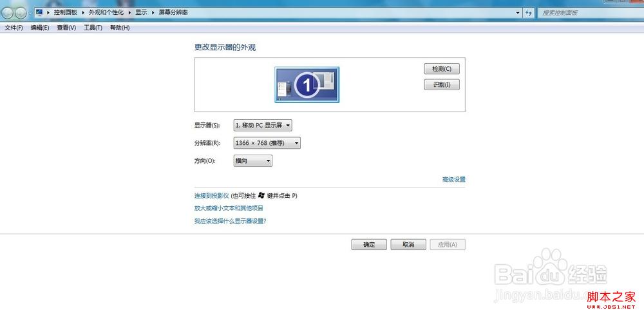Click the 显示 breadcrumb segment
Viewport: 644px width, 317px height.
pos(141,13)
